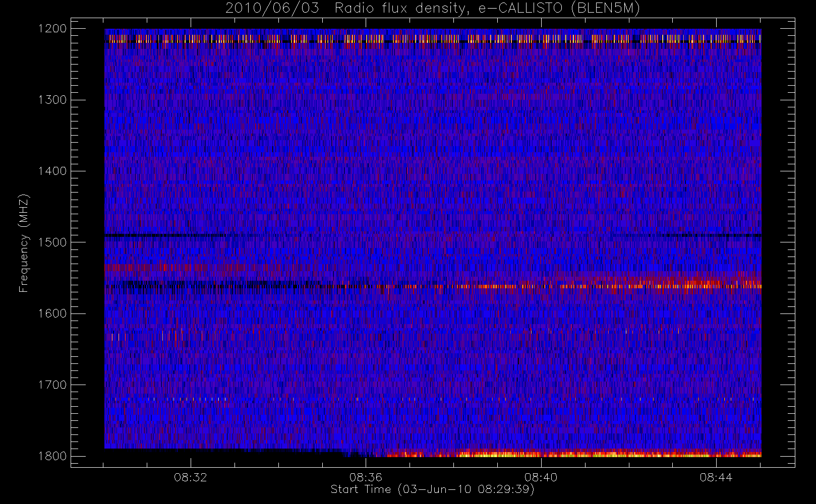The width and height of the screenshot is (816, 504).
Task: Click the 'Start Time (03-Jun-10 08:29:39)' label
Action: point(432,489)
